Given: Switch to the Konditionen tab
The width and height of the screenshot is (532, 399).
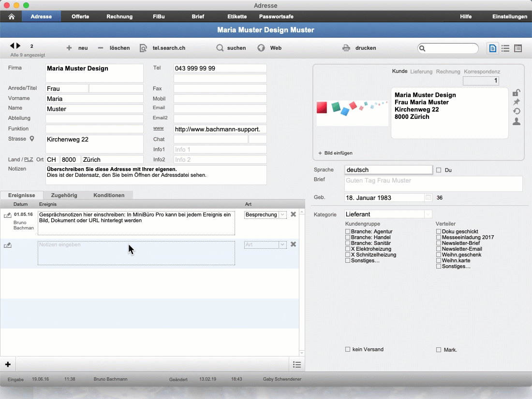Looking at the screenshot, I should [x=109, y=195].
